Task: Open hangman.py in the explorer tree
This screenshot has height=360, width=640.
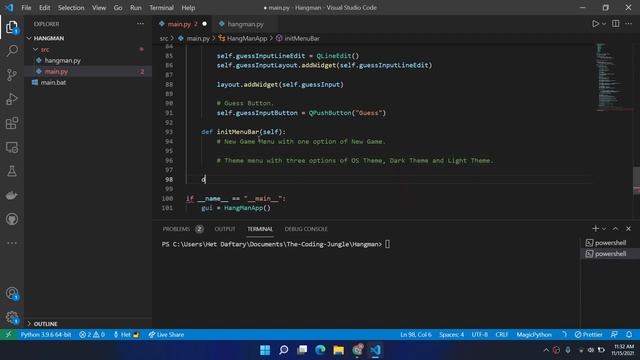Action: point(62,60)
